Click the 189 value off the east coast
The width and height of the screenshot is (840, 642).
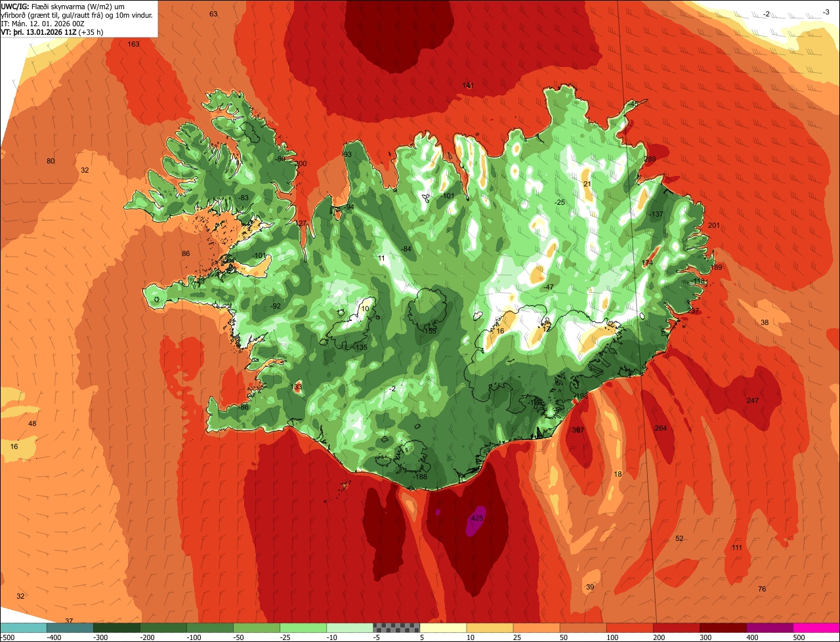[716, 267]
